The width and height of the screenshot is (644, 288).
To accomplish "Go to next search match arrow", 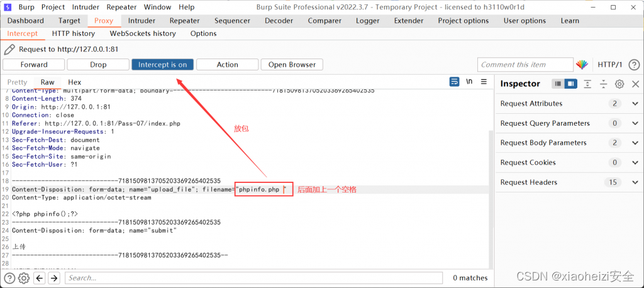I will [54, 278].
